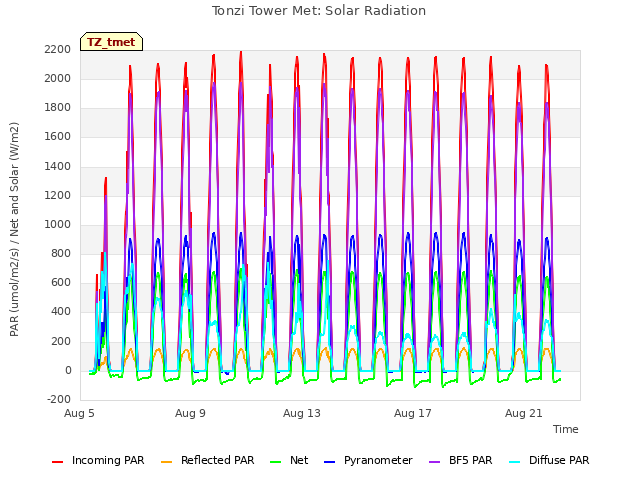Click the 1800 y-axis tick label
Image resolution: width=640 pixels, height=480 pixels.
coord(58,107)
